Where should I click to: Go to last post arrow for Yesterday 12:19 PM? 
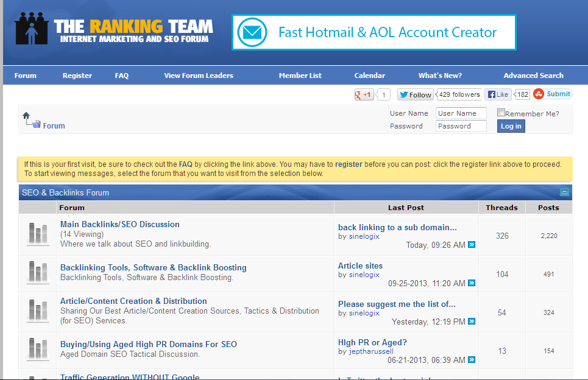point(472,322)
